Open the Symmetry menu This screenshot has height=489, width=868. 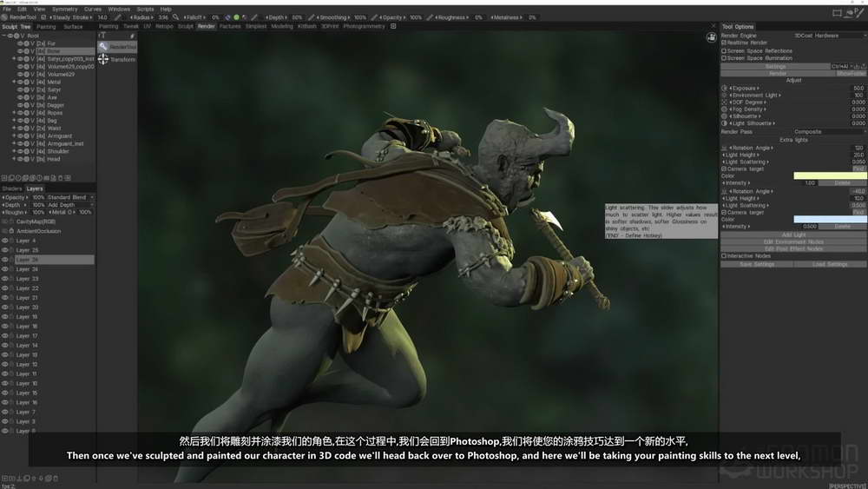[65, 10]
